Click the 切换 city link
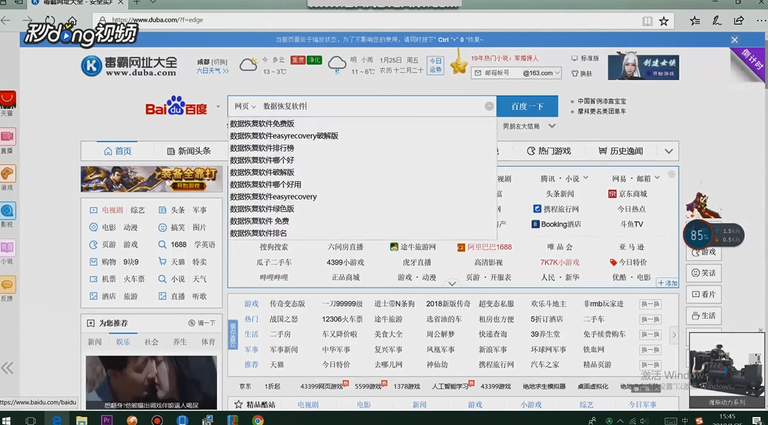768x425 pixels. [x=219, y=62]
